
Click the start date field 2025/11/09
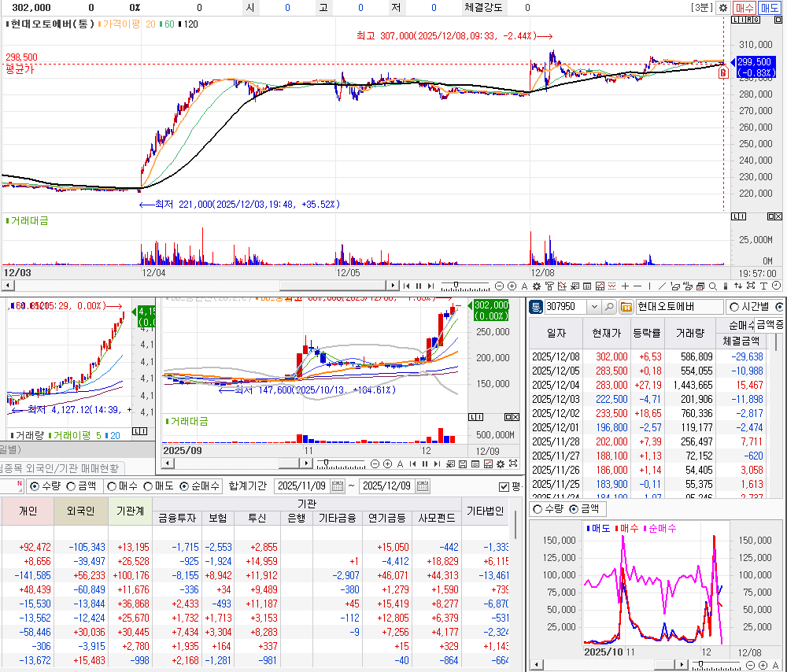(303, 486)
